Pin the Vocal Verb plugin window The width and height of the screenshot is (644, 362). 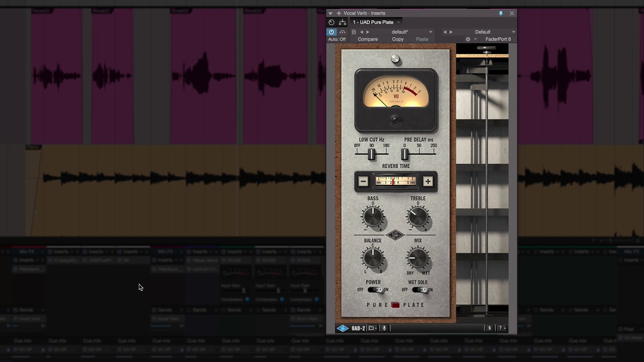pyautogui.click(x=501, y=13)
